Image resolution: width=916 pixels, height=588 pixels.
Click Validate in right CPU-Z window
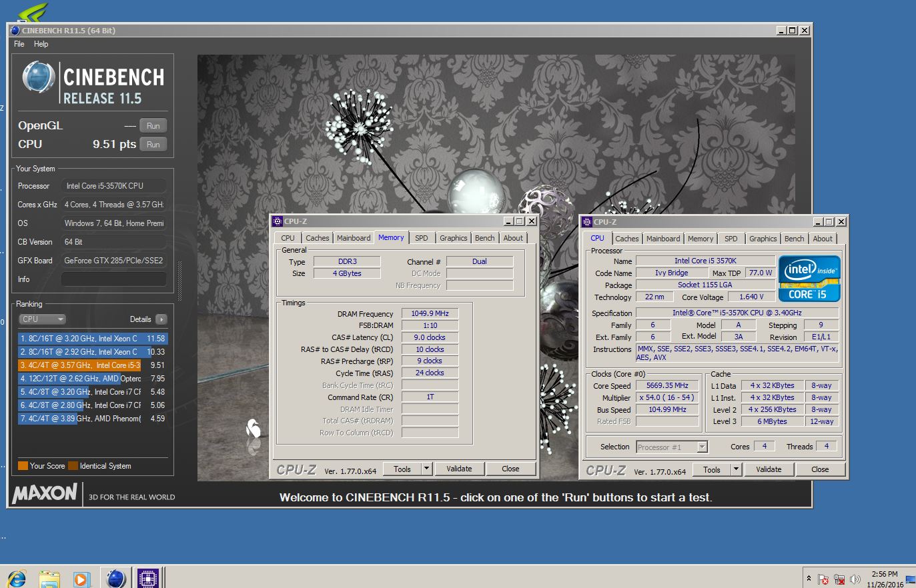pos(769,469)
